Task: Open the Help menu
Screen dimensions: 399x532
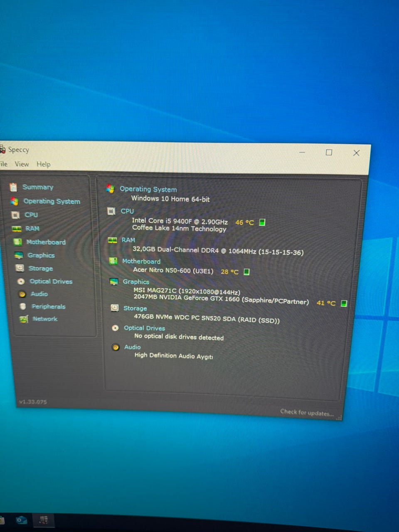Action: click(43, 164)
